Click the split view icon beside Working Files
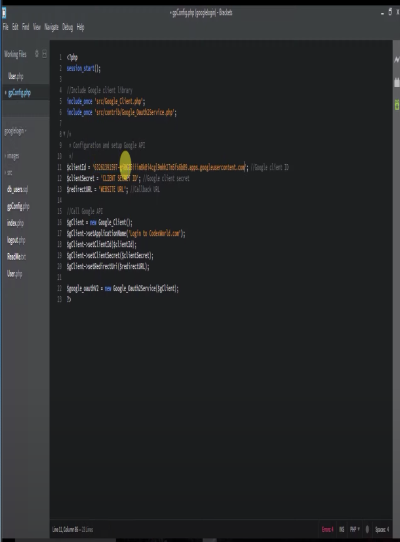400x542 pixels. (x=44, y=54)
